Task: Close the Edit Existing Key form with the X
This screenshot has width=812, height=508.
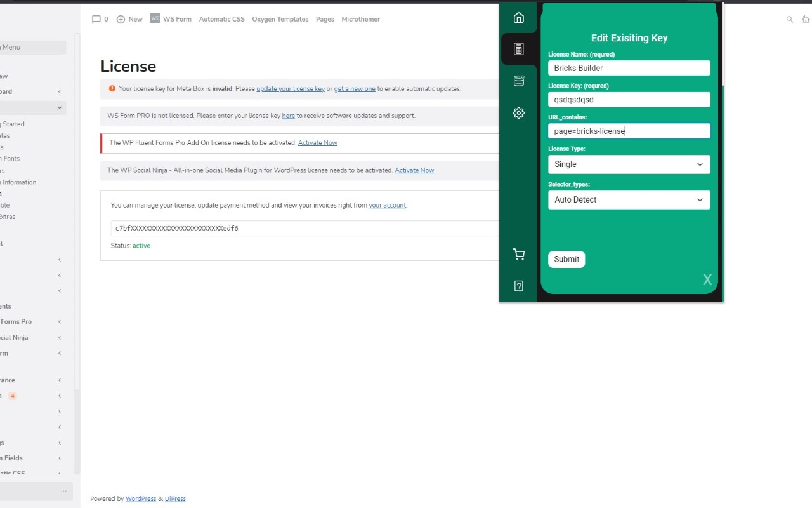Action: 707,279
